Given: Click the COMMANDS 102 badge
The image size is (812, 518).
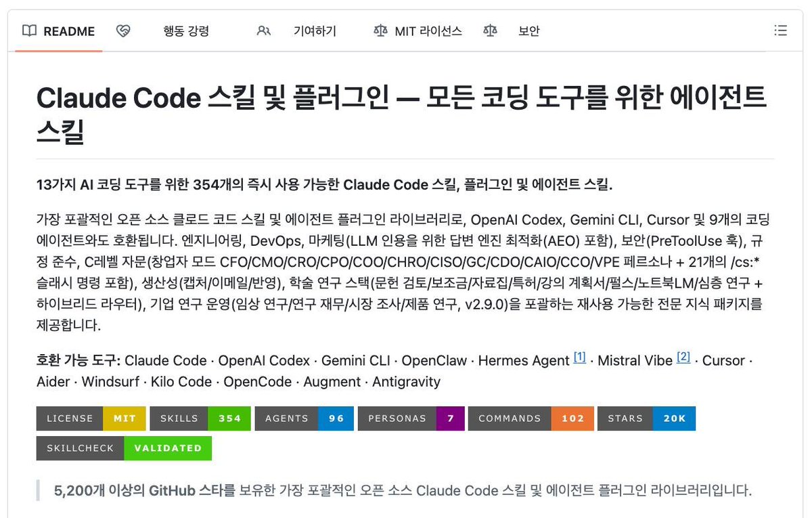Looking at the screenshot, I should (531, 418).
